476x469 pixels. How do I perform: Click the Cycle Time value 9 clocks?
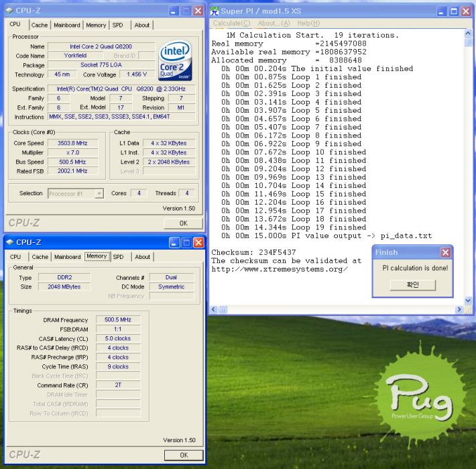118,366
